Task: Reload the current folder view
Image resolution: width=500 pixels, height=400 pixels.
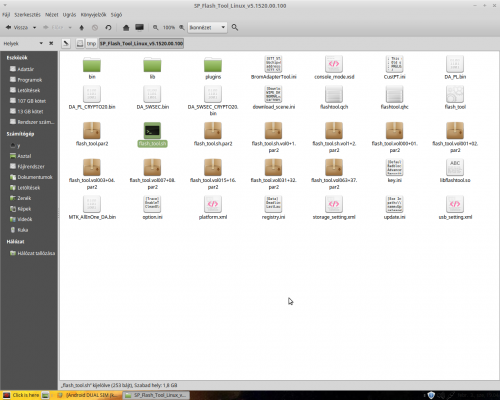Action: click(108, 27)
